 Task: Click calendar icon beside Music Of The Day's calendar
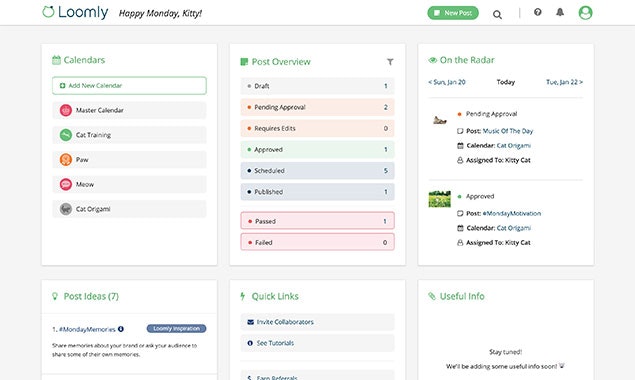click(x=460, y=145)
